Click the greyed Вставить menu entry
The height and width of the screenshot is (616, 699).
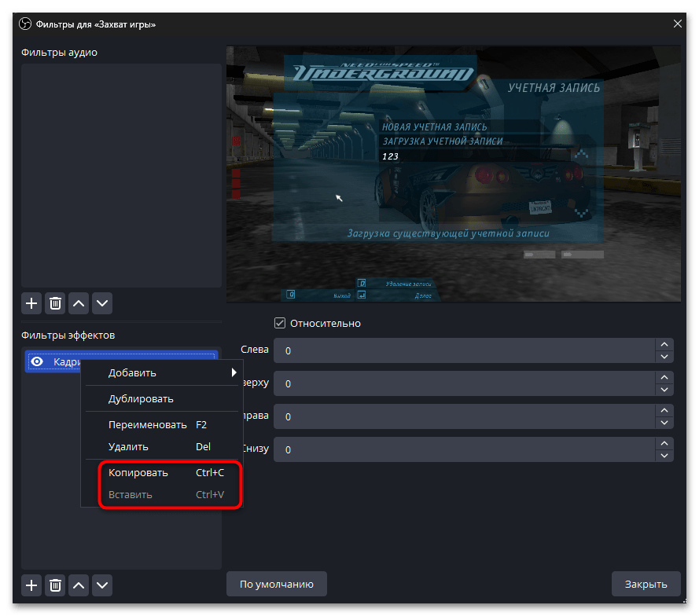pos(162,494)
